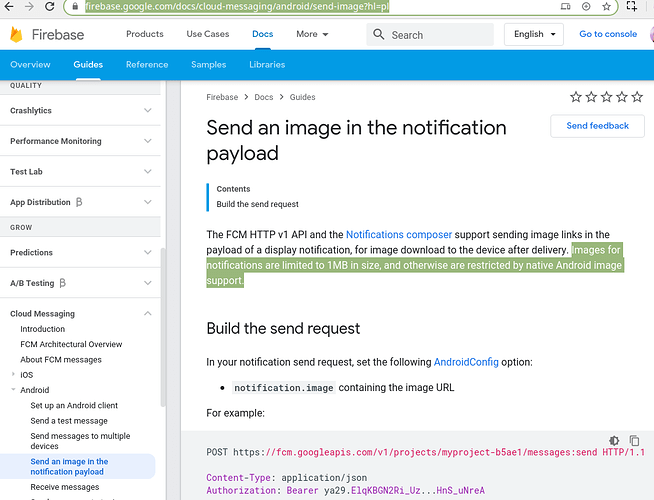Open the Use Cases menu

[208, 34]
